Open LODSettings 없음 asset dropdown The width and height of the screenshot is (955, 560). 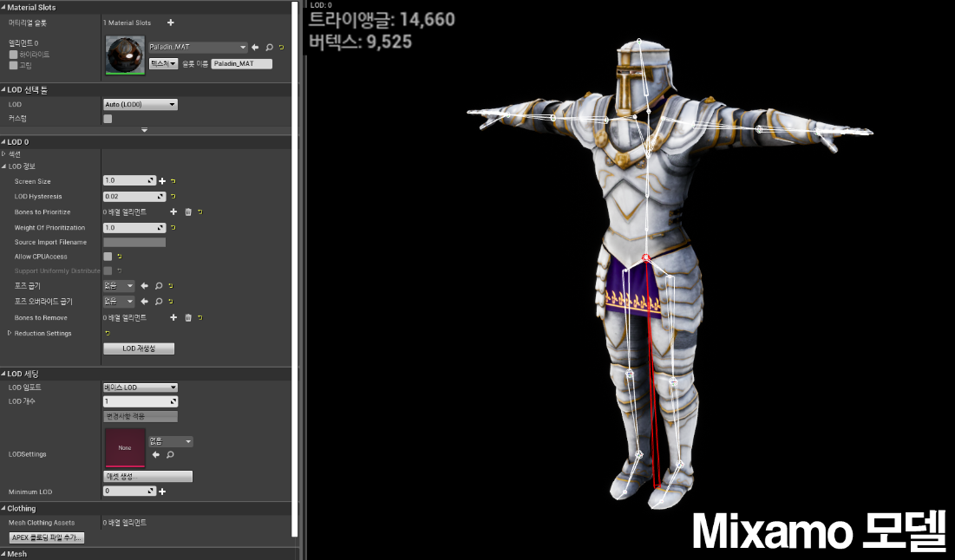[171, 441]
